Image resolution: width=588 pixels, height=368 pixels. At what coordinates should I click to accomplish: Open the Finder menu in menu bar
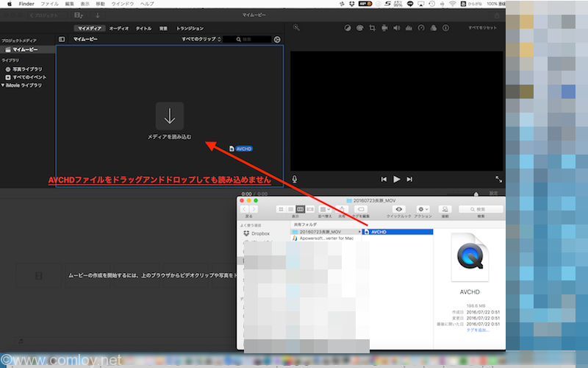(x=26, y=4)
